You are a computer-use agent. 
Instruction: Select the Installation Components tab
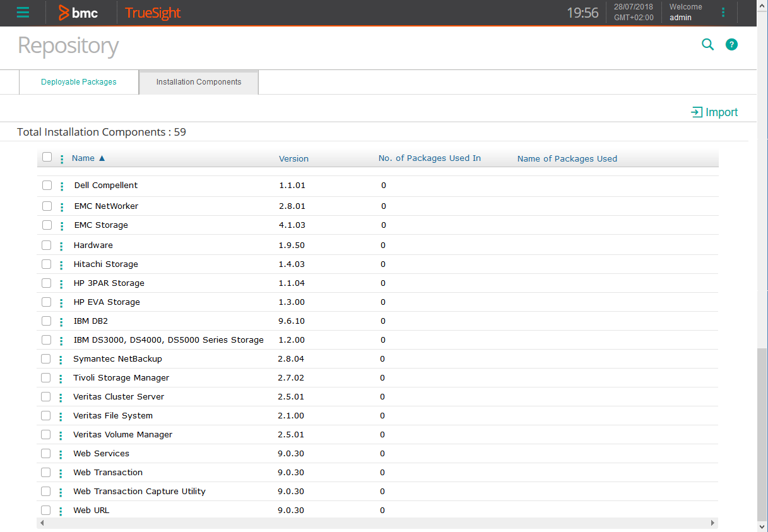[x=199, y=82]
